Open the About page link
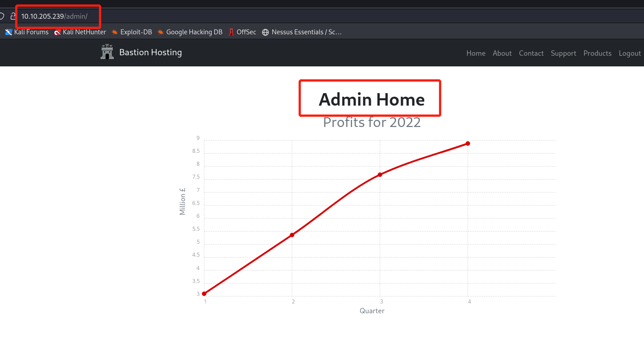Screen dimensions: 644x344 pyautogui.click(x=502, y=53)
